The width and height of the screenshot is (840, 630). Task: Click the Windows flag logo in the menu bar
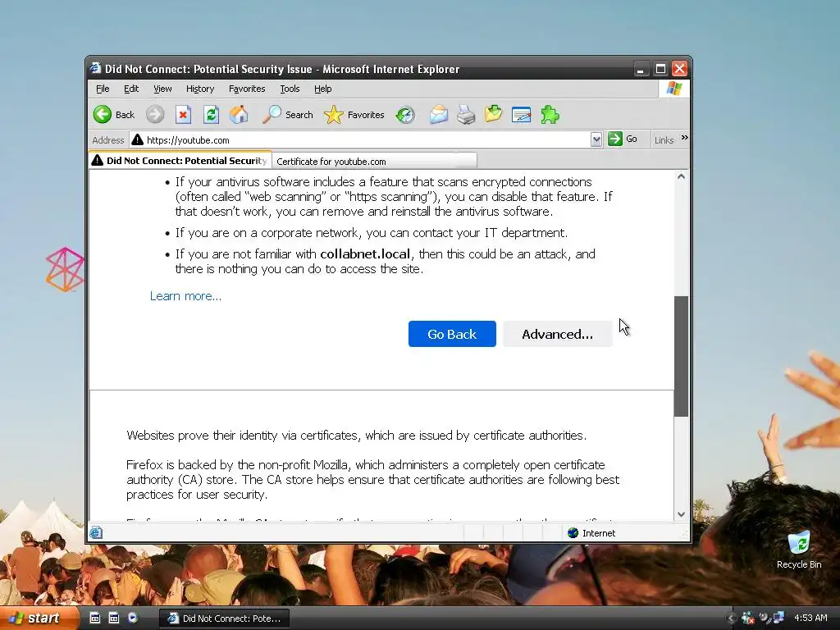(x=674, y=89)
